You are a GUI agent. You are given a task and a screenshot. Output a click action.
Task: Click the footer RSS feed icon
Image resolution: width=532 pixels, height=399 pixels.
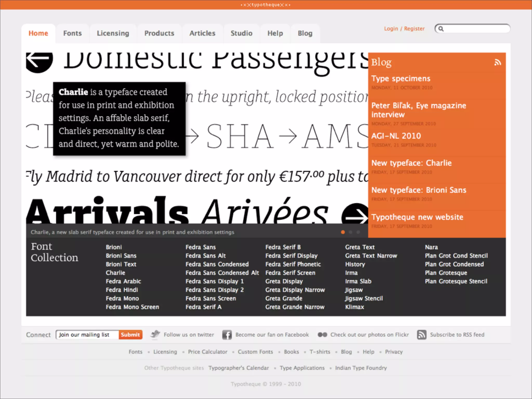421,335
